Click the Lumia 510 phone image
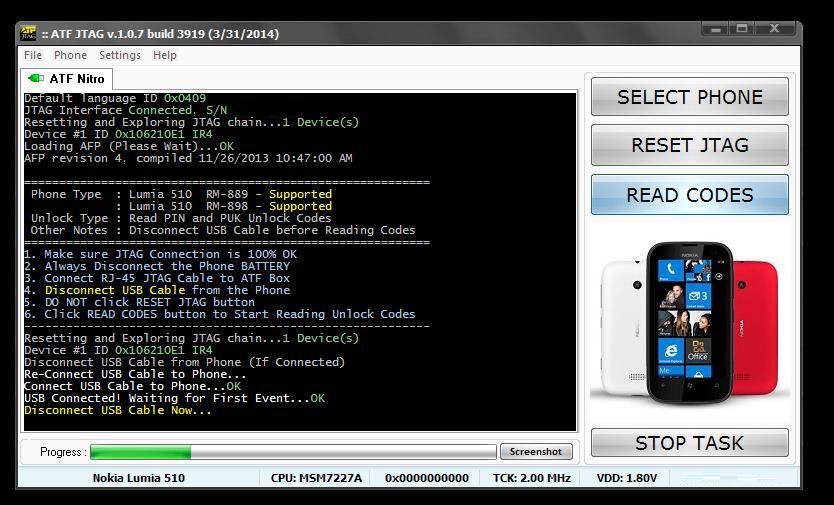The image size is (834, 505). click(x=690, y=322)
